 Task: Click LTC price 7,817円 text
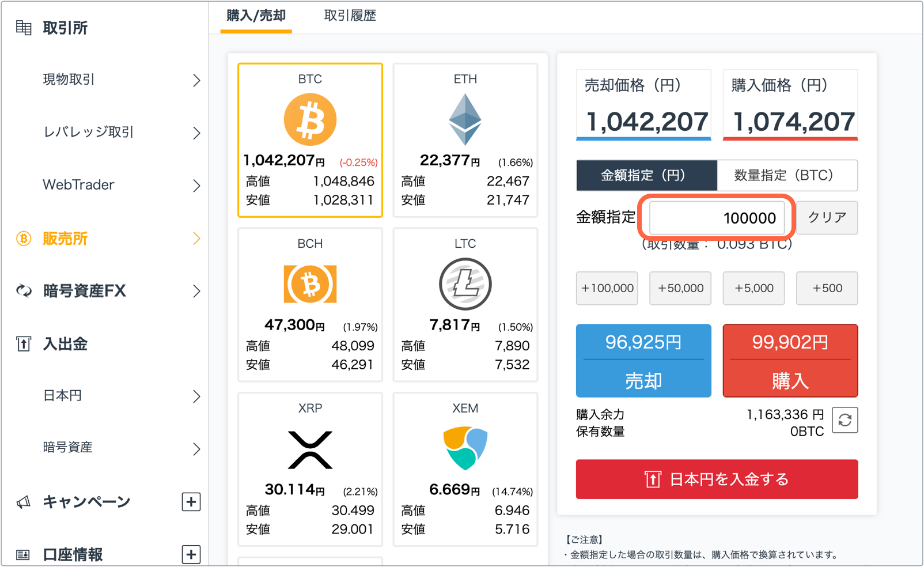(x=455, y=325)
